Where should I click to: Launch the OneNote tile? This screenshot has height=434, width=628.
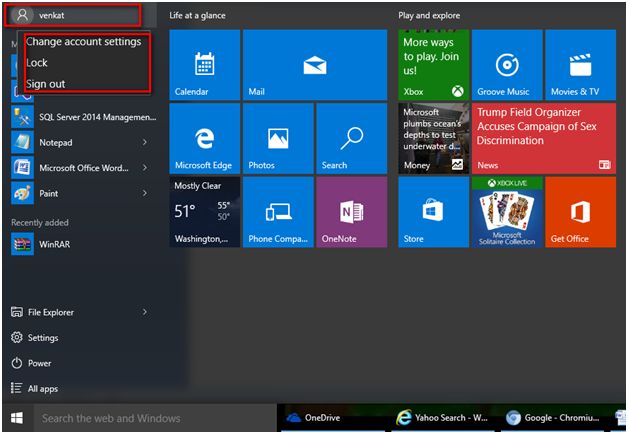352,212
